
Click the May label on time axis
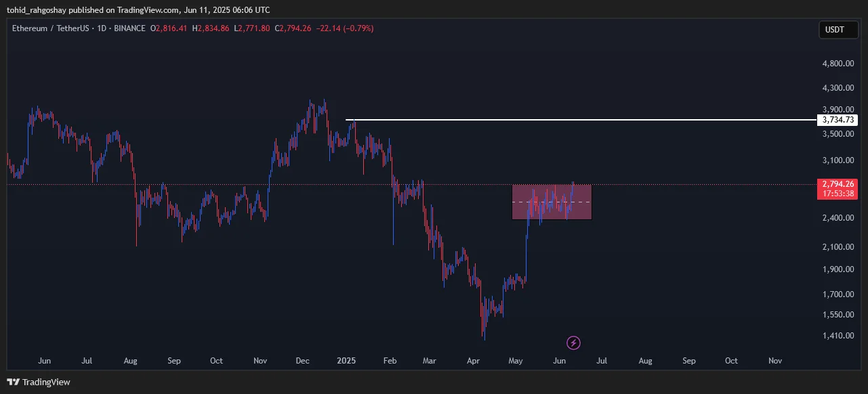click(x=516, y=361)
